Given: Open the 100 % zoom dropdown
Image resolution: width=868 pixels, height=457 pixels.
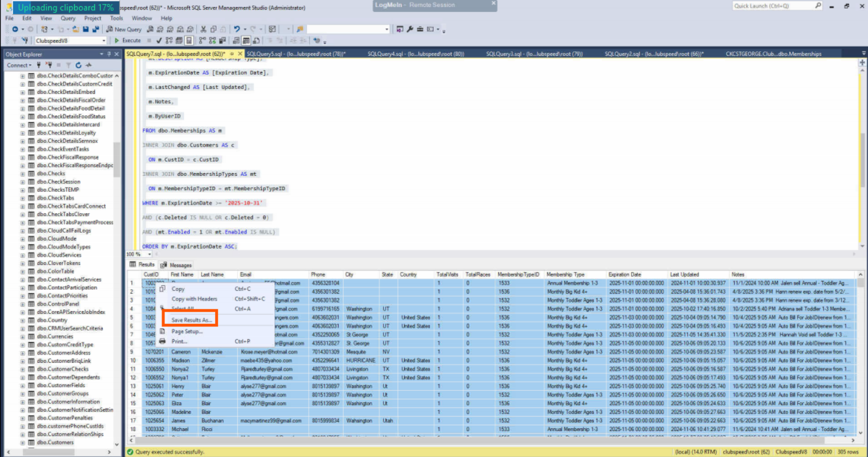Looking at the screenshot, I should (149, 254).
